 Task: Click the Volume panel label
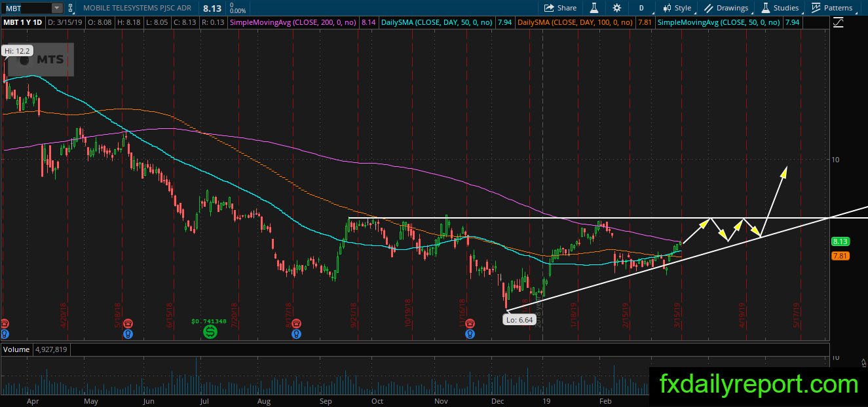click(16, 349)
